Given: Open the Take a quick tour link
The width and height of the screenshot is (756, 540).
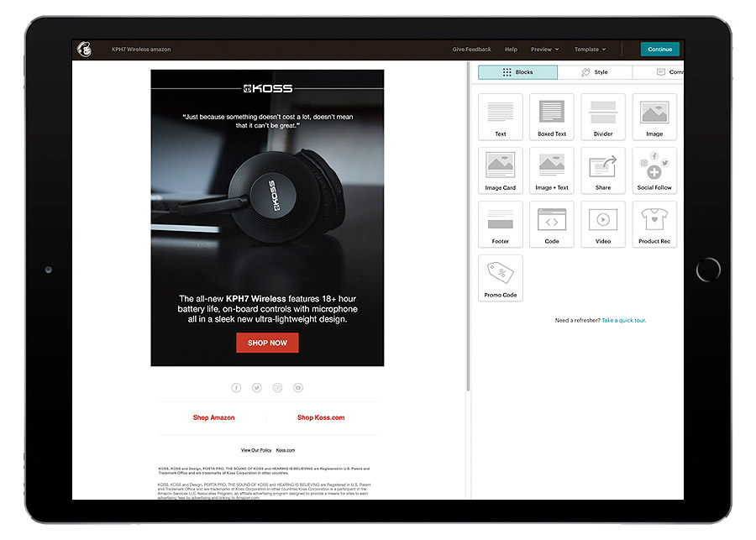Looking at the screenshot, I should (624, 320).
